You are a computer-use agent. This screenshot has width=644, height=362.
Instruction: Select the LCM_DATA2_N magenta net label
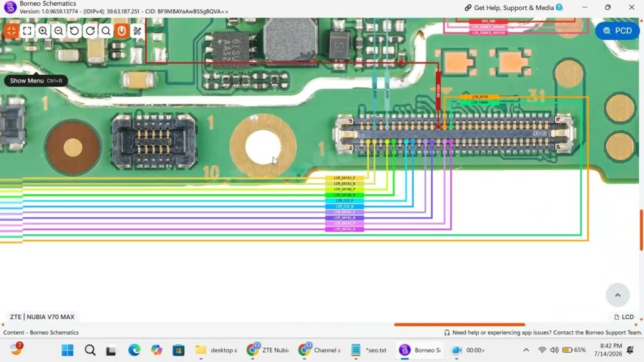click(344, 229)
